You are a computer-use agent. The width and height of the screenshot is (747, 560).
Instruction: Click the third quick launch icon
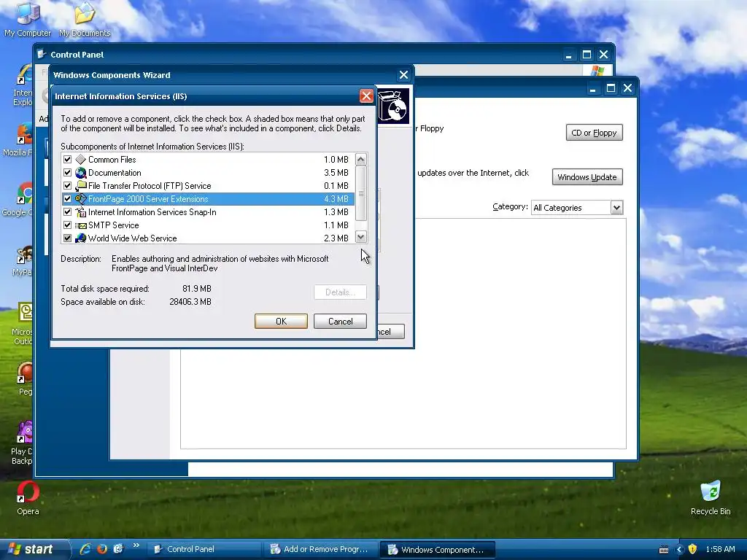coord(118,549)
